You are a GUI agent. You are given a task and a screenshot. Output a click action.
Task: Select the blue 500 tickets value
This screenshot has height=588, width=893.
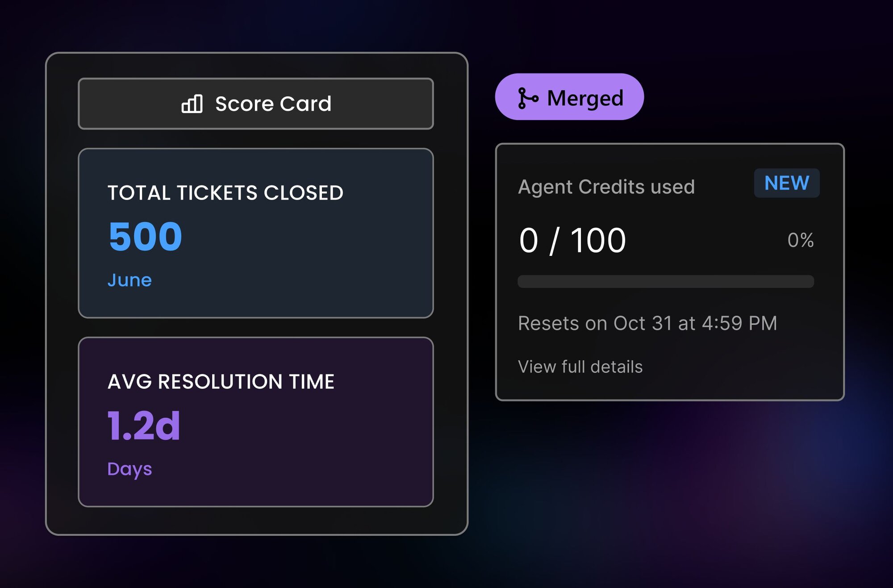pyautogui.click(x=145, y=237)
